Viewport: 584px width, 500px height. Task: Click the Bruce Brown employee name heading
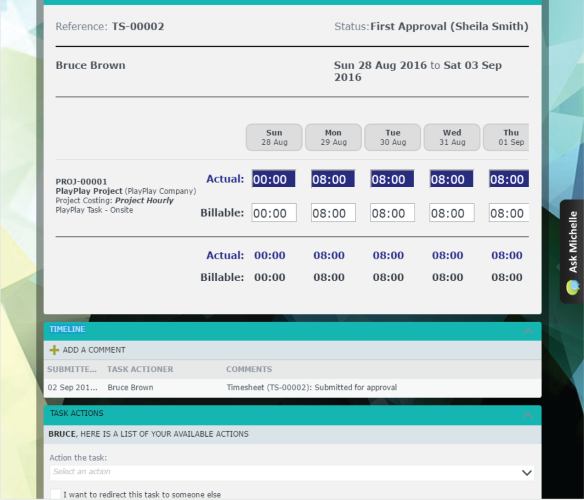[x=91, y=65]
